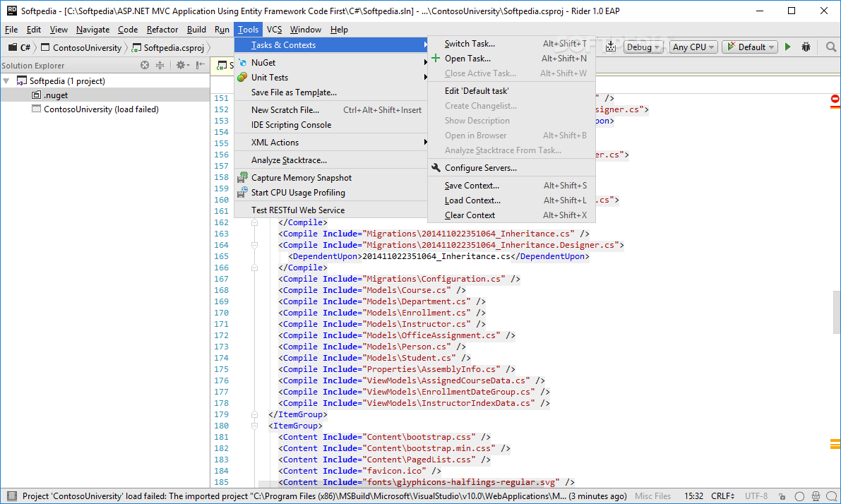Run the Default configuration with green play
The width and height of the screenshot is (841, 504).
[788, 47]
